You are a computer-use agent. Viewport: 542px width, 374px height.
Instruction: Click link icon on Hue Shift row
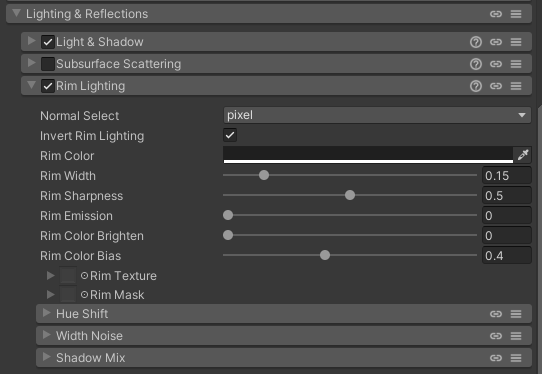click(496, 314)
